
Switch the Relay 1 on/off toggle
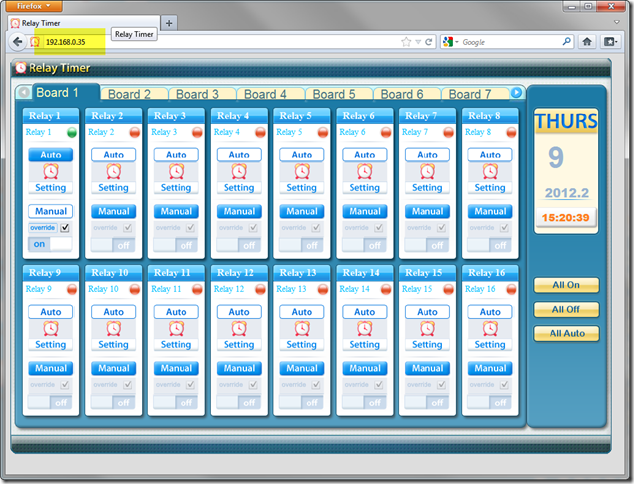(50, 244)
